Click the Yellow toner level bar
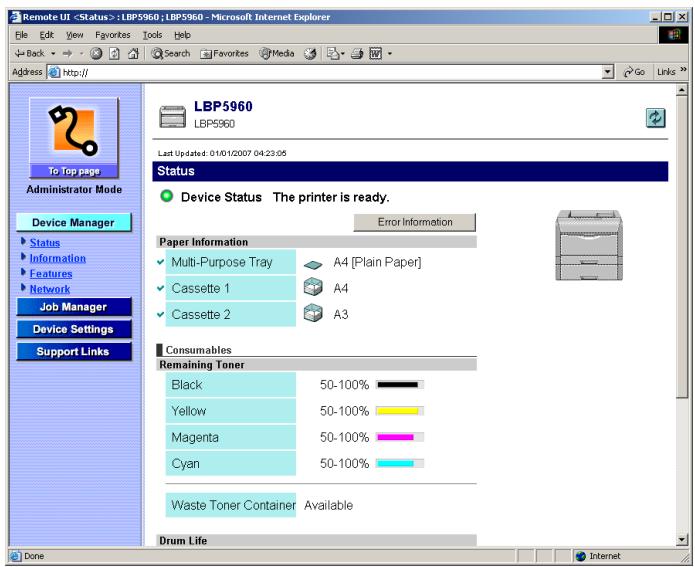This screenshot has width=695, height=567. click(400, 411)
